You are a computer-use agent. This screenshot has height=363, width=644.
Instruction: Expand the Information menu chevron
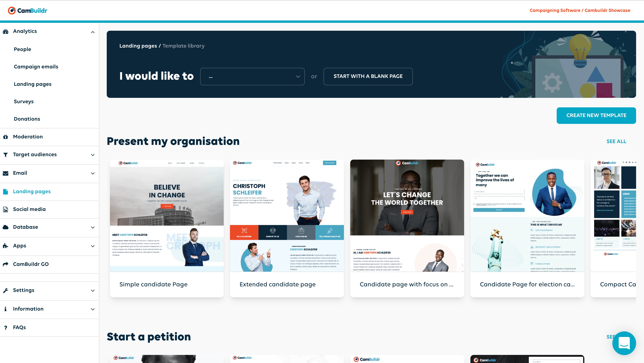click(93, 309)
